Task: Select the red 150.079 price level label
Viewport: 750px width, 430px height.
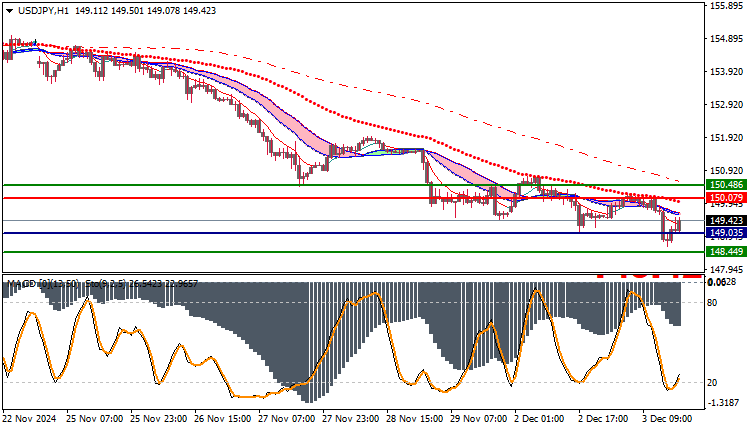Action: click(x=726, y=198)
